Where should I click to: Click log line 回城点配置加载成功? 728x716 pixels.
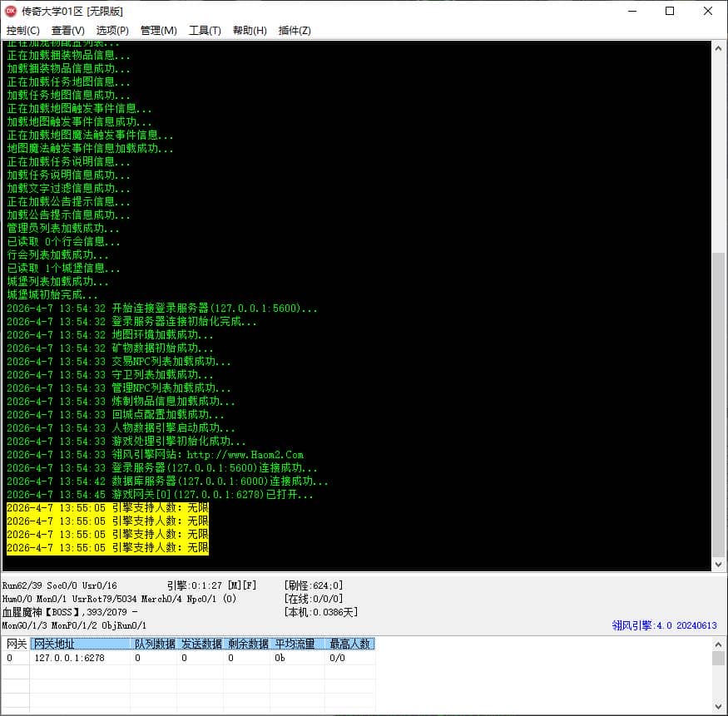click(x=115, y=415)
